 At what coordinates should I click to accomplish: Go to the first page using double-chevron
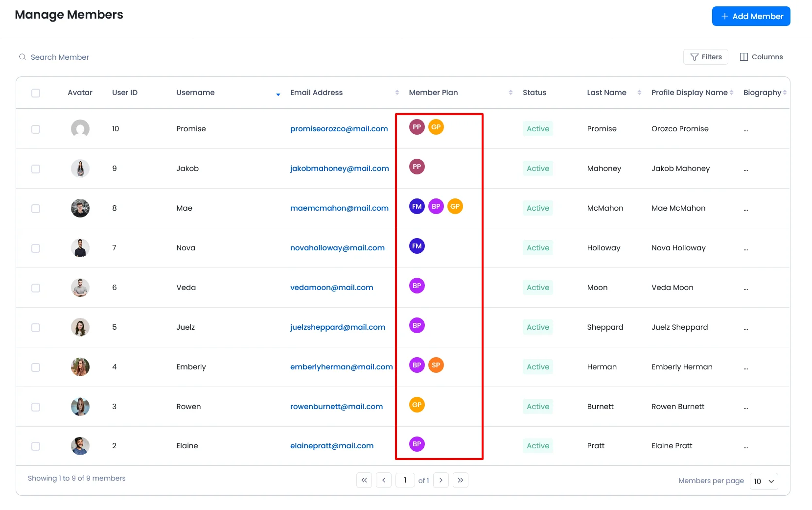coord(364,480)
